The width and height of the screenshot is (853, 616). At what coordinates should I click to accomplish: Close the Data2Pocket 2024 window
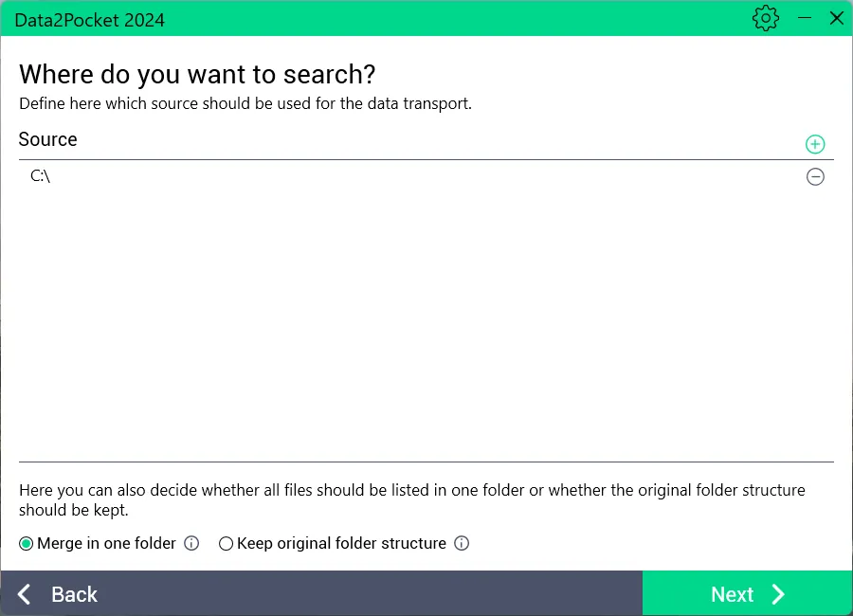click(x=836, y=18)
